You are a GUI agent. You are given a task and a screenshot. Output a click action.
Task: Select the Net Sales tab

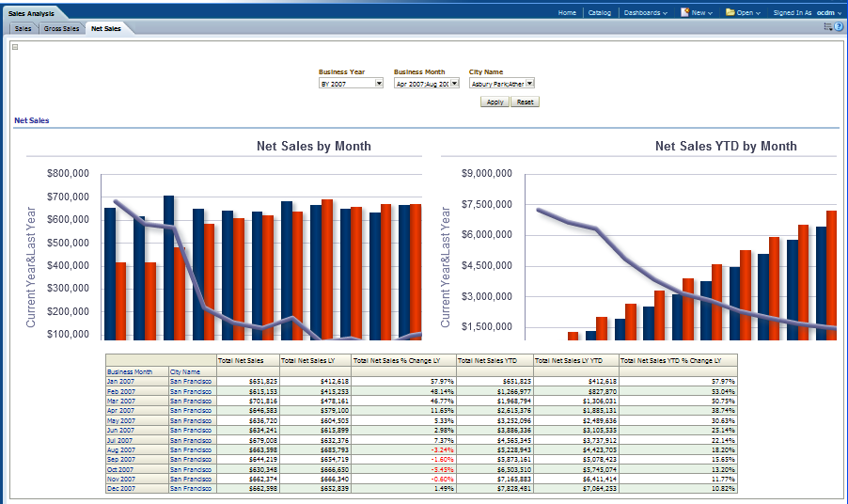(x=106, y=28)
